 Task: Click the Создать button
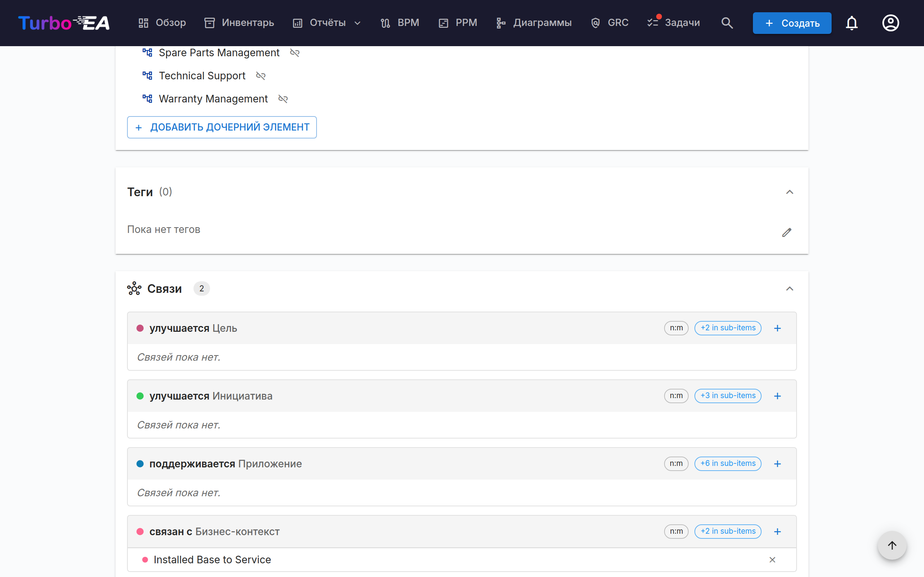pos(792,23)
